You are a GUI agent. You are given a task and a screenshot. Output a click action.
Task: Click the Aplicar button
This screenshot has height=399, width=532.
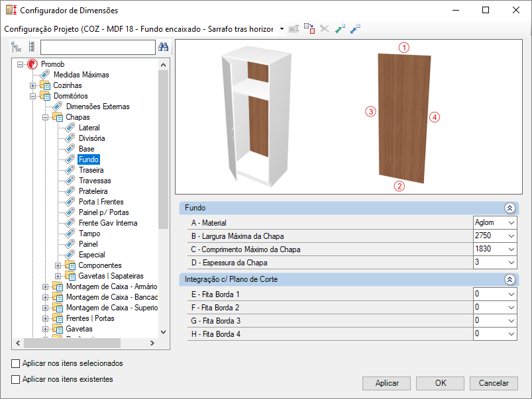(x=386, y=383)
